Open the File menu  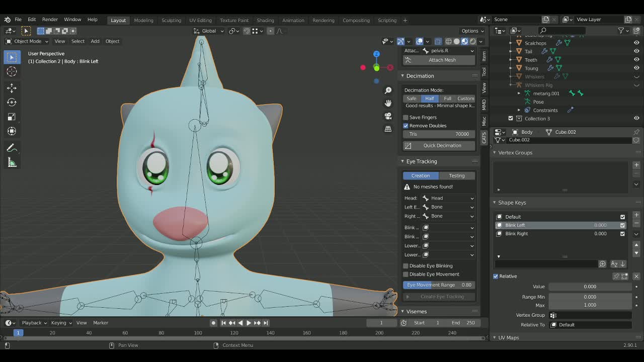click(18, 20)
